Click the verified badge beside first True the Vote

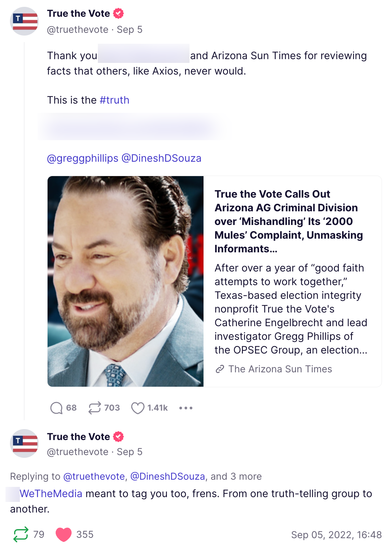click(x=118, y=13)
